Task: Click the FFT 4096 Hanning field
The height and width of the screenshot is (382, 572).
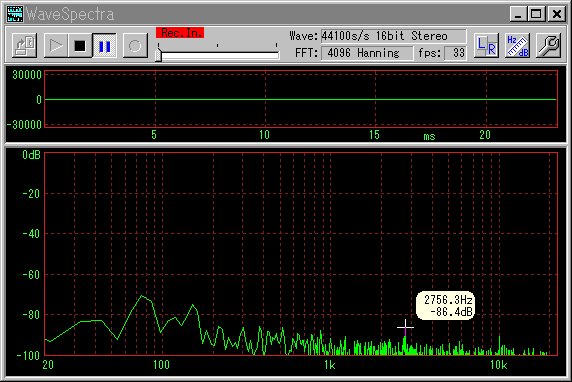Action: pos(367,53)
